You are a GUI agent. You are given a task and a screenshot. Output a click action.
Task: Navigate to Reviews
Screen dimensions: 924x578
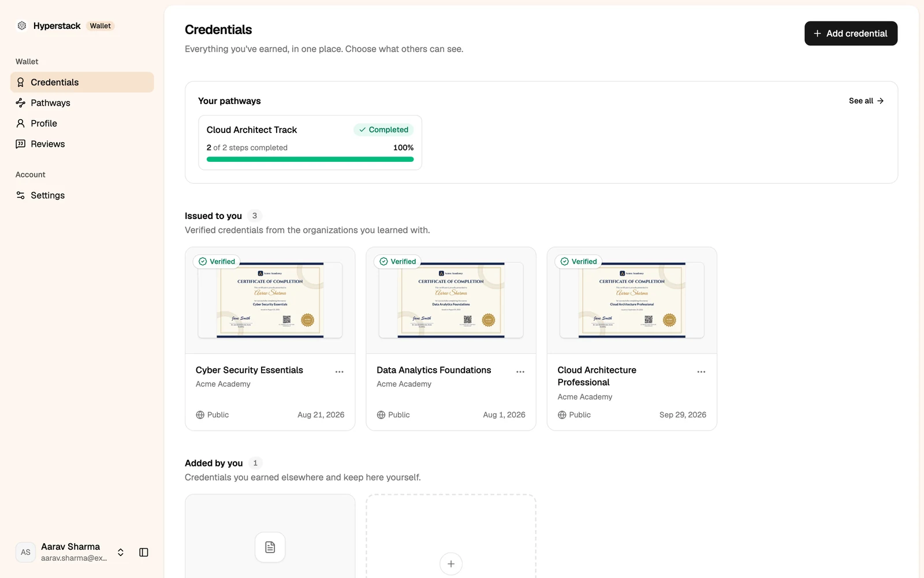[82, 144]
